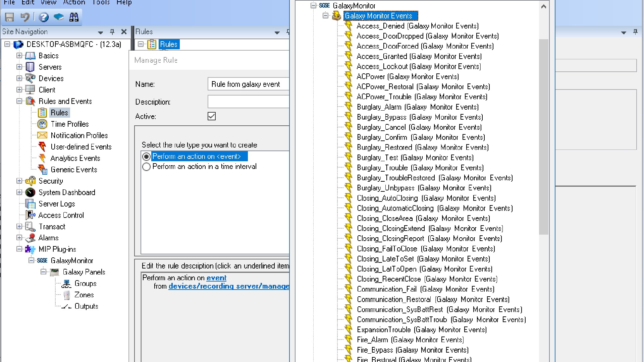Expand the Servers node

tap(19, 67)
